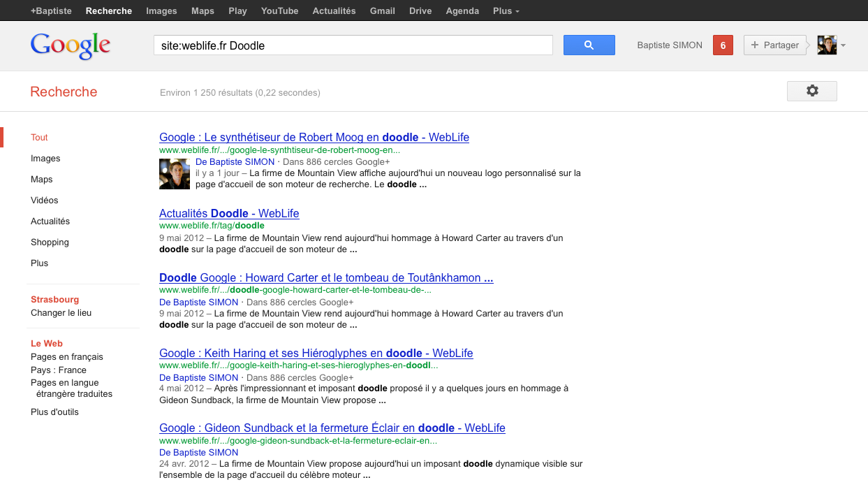Open YouTube from the top bar

tap(279, 10)
